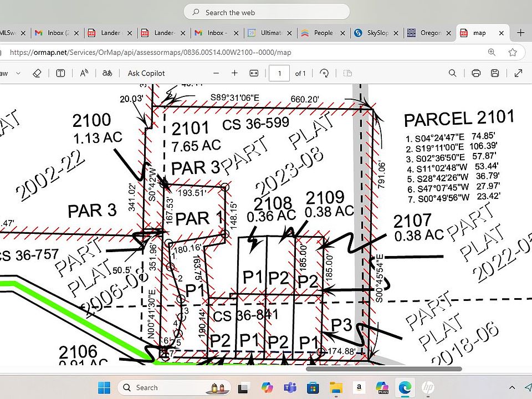
Task: Click the S89°31'06"E bearing label
Action: pos(234,98)
